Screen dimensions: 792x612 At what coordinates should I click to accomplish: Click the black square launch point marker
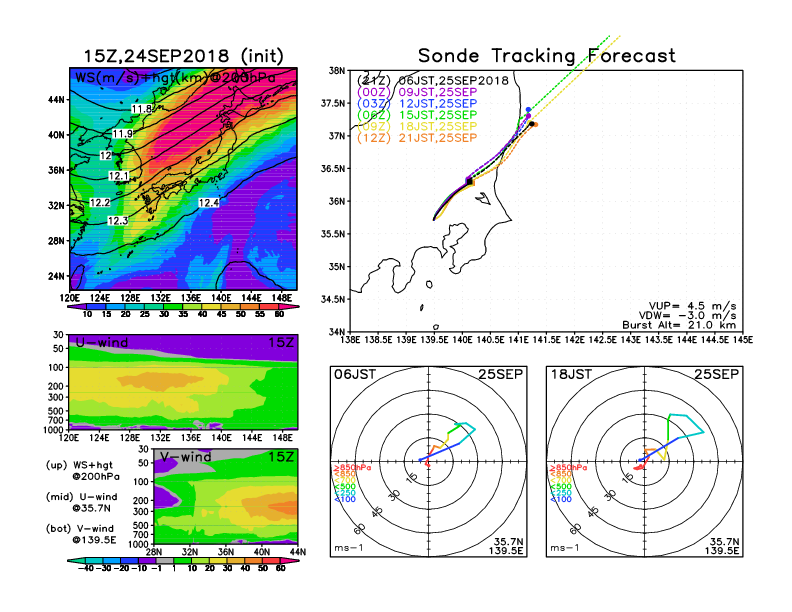point(469,181)
